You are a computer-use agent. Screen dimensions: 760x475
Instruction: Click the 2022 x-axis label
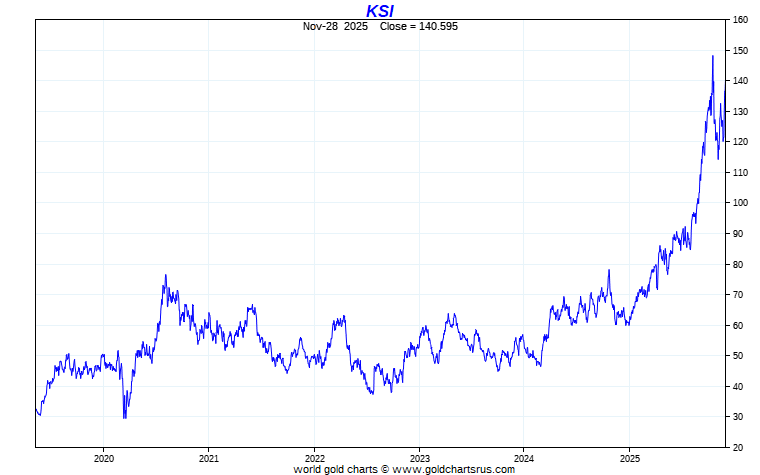(314, 459)
